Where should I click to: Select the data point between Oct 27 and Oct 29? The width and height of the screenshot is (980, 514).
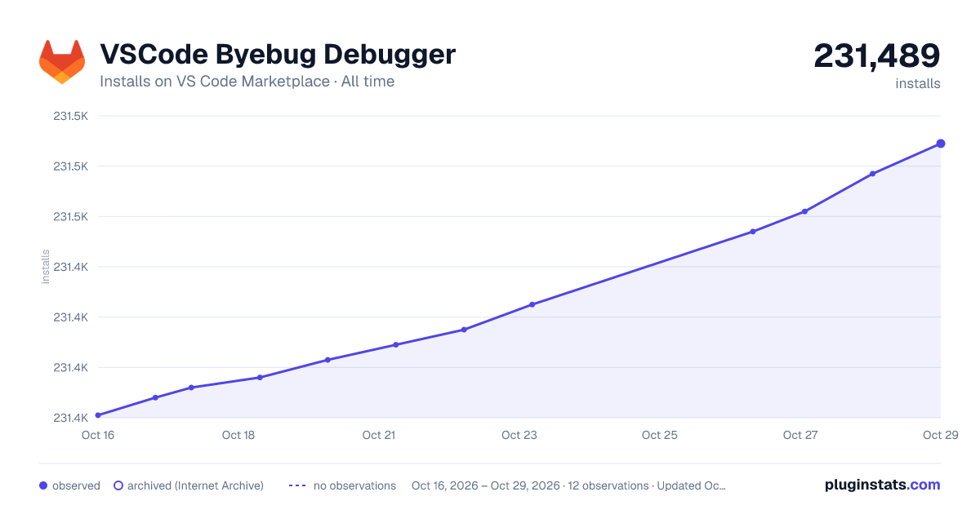tap(873, 174)
